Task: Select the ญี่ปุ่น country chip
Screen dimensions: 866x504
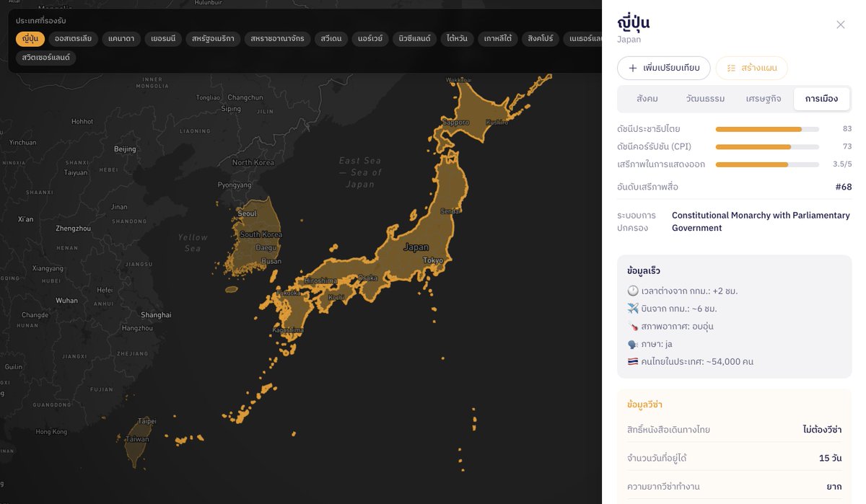Action: 30,39
